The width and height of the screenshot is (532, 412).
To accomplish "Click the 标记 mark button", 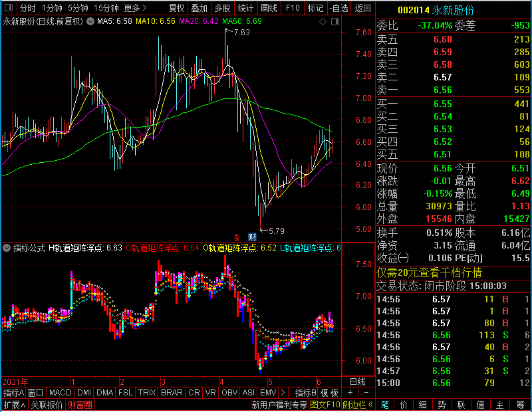I will point(315,8).
